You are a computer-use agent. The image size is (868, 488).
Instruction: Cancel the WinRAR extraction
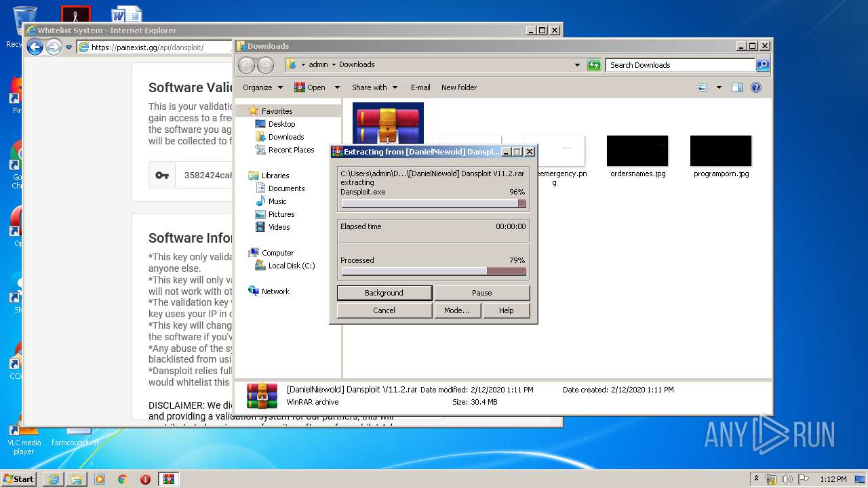(x=384, y=310)
